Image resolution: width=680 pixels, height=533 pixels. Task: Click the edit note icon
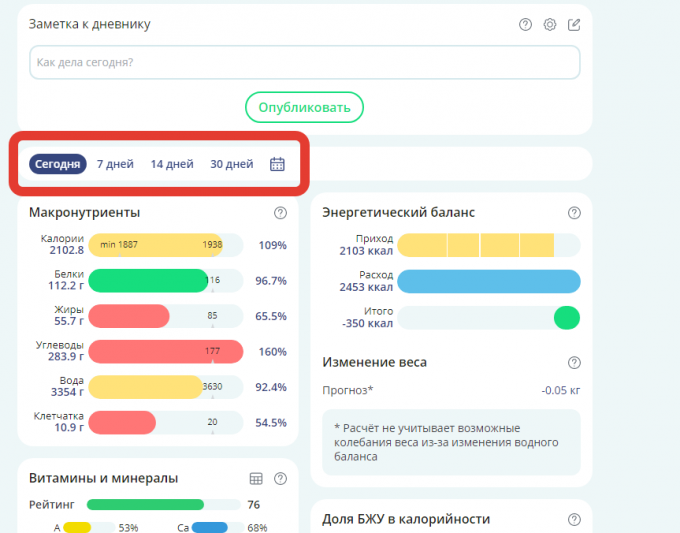[574, 25]
